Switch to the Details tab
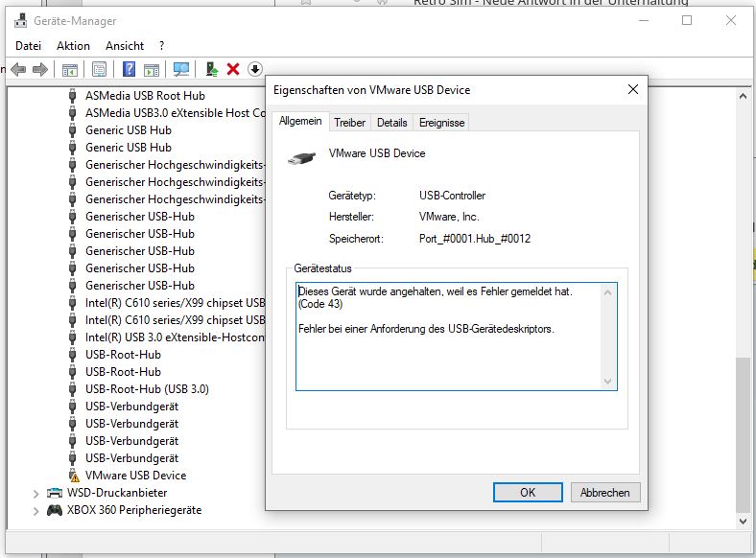This screenshot has width=756, height=558. 392,123
